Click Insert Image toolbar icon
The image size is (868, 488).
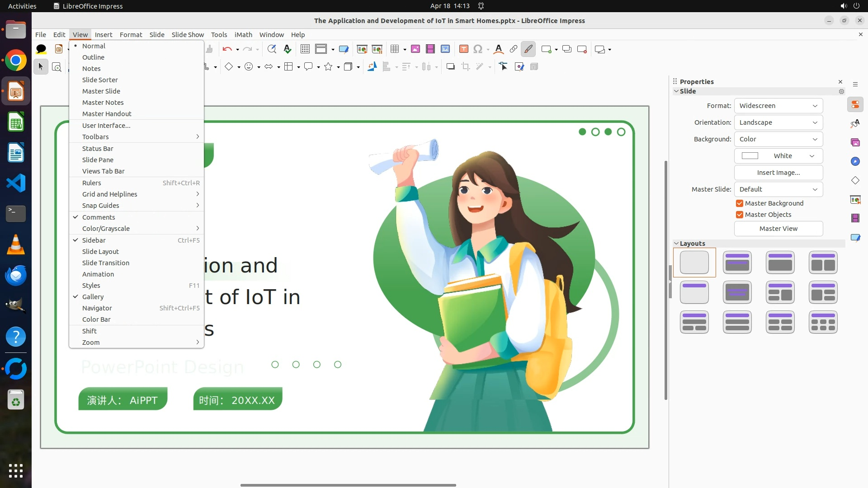(415, 49)
